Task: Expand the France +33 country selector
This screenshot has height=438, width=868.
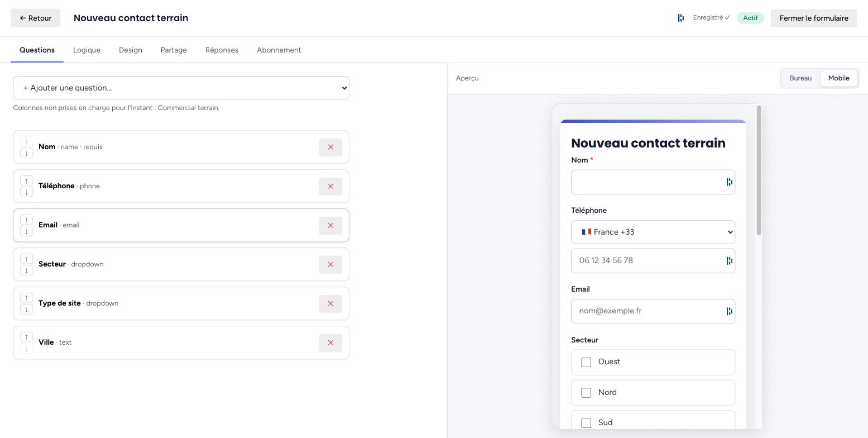Action: coord(653,232)
